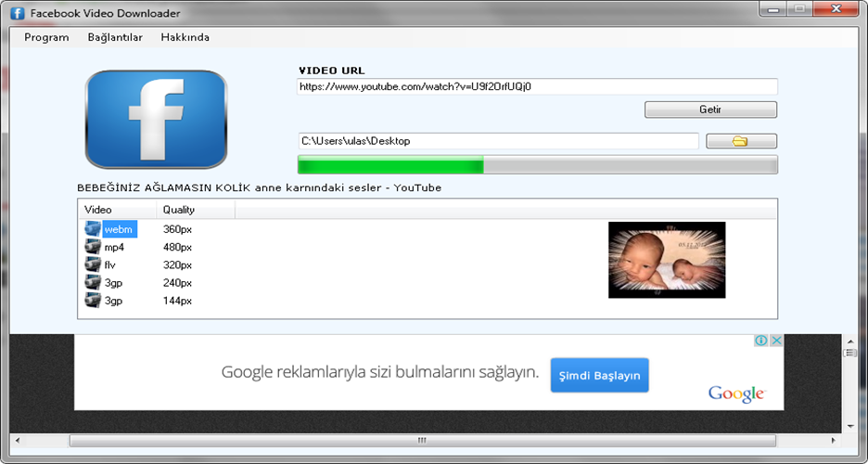Click the camera icon next to flv
The height and width of the screenshot is (464, 868).
point(93,264)
